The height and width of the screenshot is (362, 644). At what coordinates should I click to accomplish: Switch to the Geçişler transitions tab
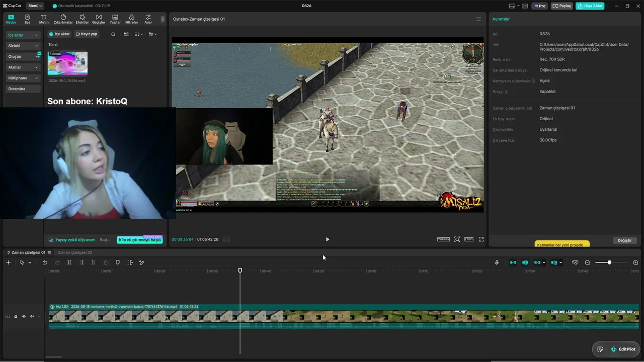(x=99, y=19)
